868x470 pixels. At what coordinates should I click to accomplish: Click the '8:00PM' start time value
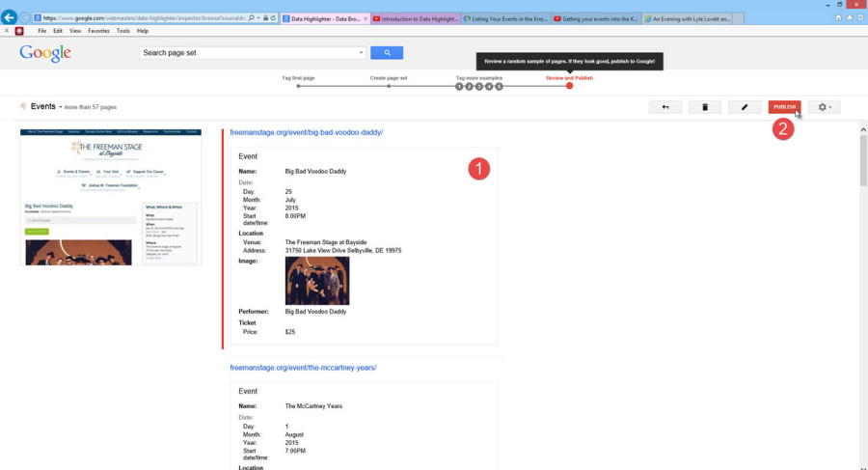(295, 216)
